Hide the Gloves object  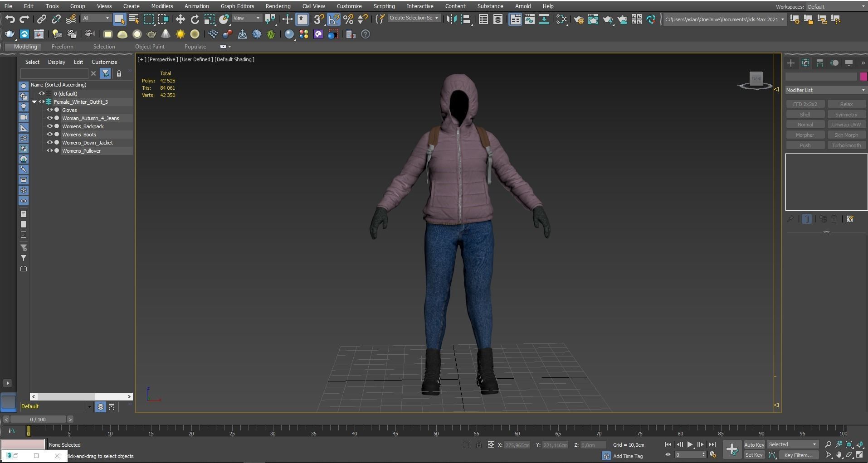[50, 110]
